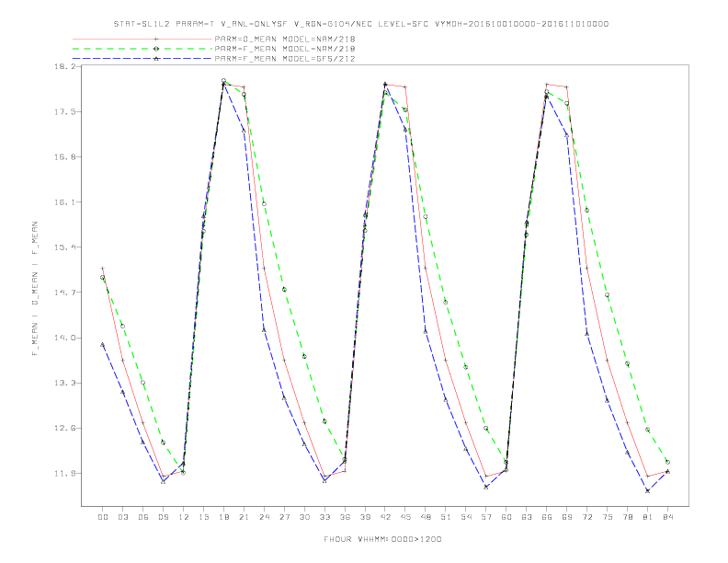
Task: Click x-axis tick label 57
Action: click(486, 517)
